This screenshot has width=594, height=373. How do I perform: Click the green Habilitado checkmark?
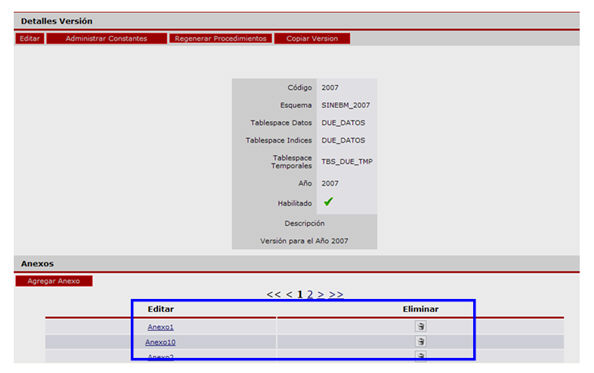coord(328,202)
